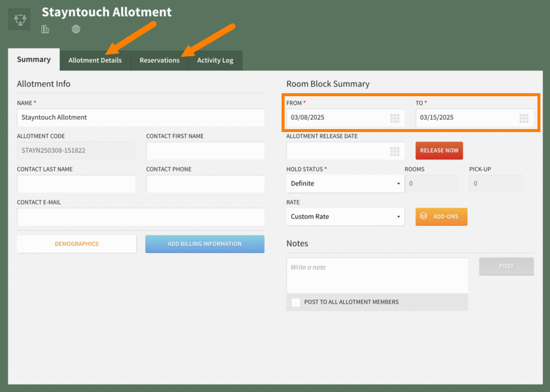Click the Allotment Code field STAYN250308-151822
Viewport: 550px width, 392px height.
coord(76,151)
